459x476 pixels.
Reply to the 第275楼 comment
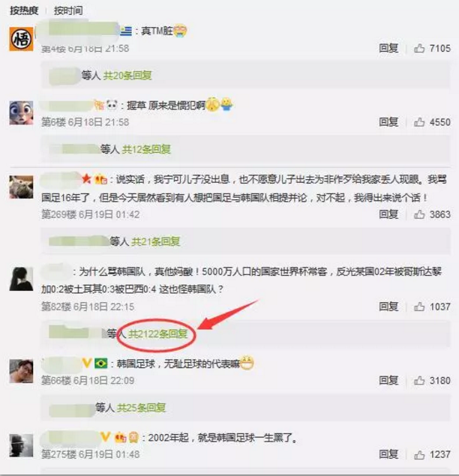(388, 454)
